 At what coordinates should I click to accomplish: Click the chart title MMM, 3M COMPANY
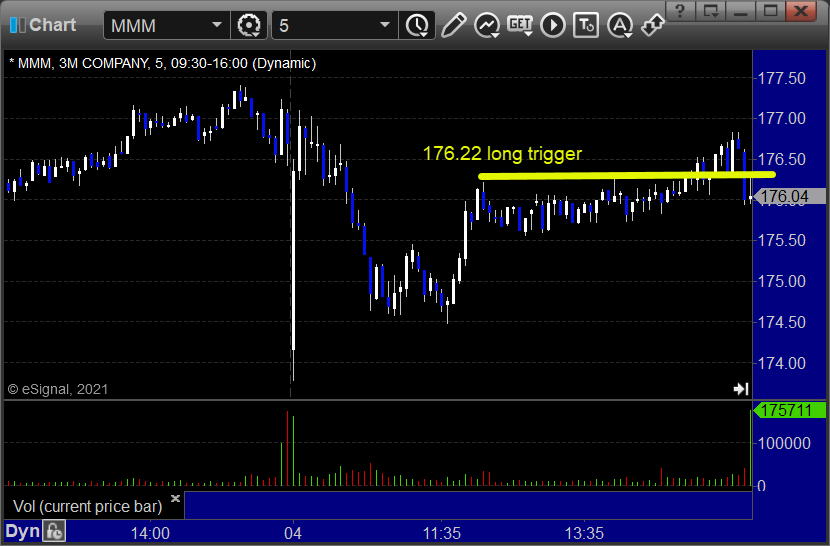162,63
